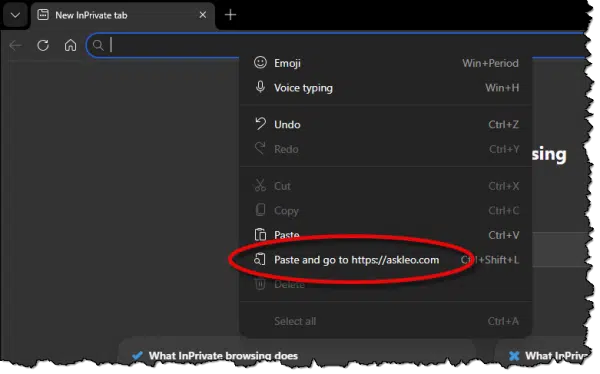This screenshot has height=374, width=600.
Task: Click the blue checkmark beside What InPrivate browsing does
Action: (x=137, y=356)
